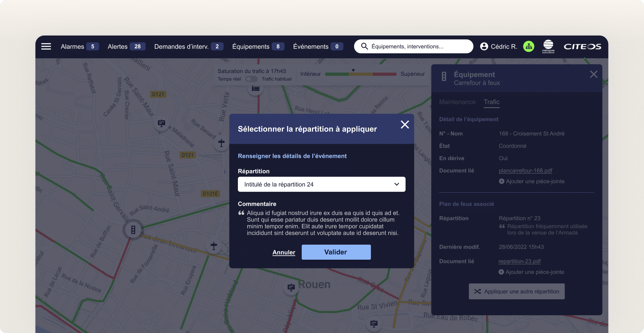Click the Annuler link
Screen dimensions: 644x333
tap(284, 252)
